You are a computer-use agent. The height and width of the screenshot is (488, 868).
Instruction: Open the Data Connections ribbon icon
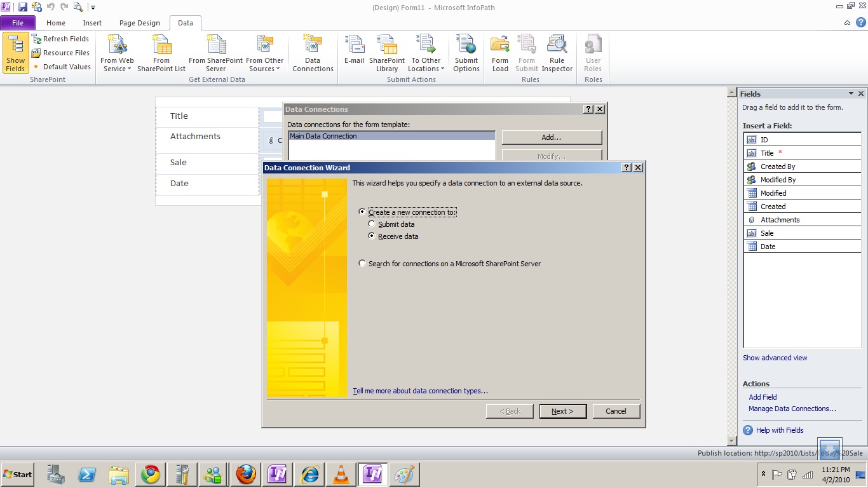point(313,53)
